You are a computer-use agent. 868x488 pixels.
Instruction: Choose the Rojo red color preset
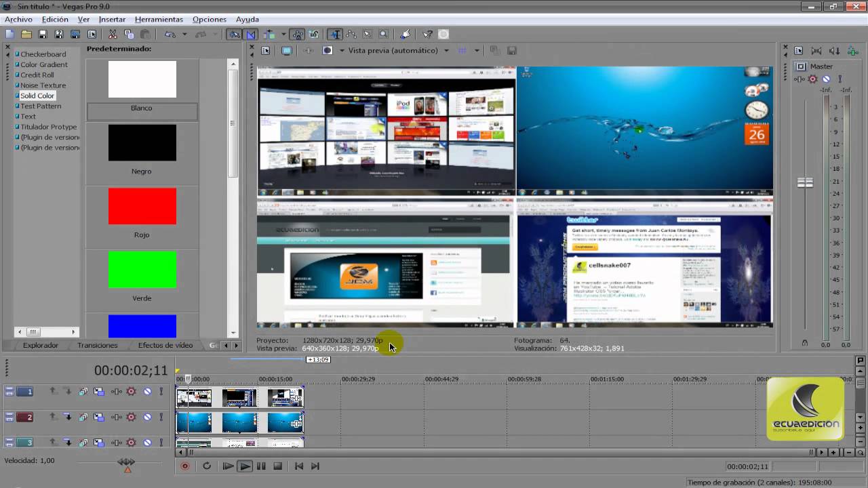[142, 206]
